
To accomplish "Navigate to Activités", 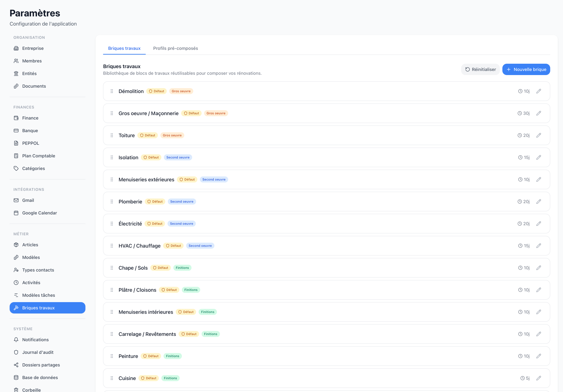I will click(47, 283).
